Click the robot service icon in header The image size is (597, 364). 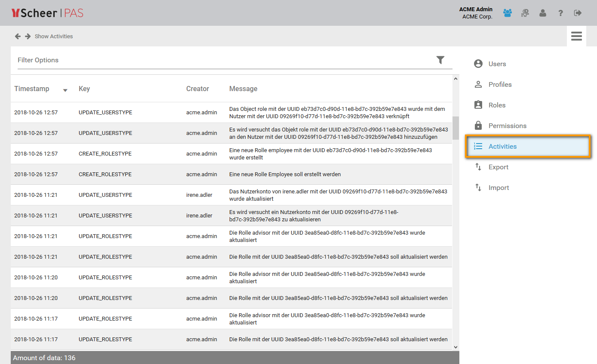click(525, 13)
